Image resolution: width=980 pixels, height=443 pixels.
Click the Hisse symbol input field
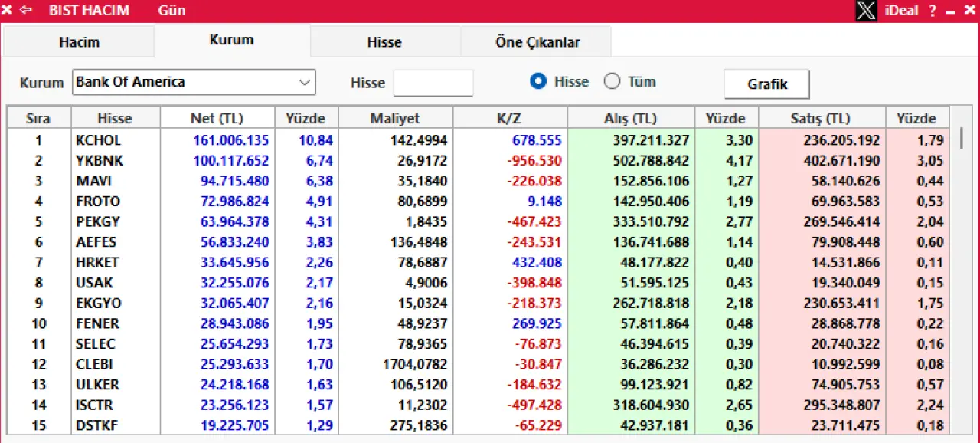point(433,83)
